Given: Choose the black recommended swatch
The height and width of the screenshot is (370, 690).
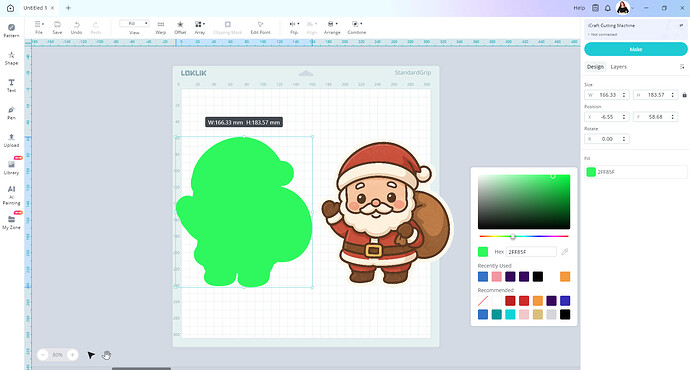Looking at the screenshot, I should 565,315.
